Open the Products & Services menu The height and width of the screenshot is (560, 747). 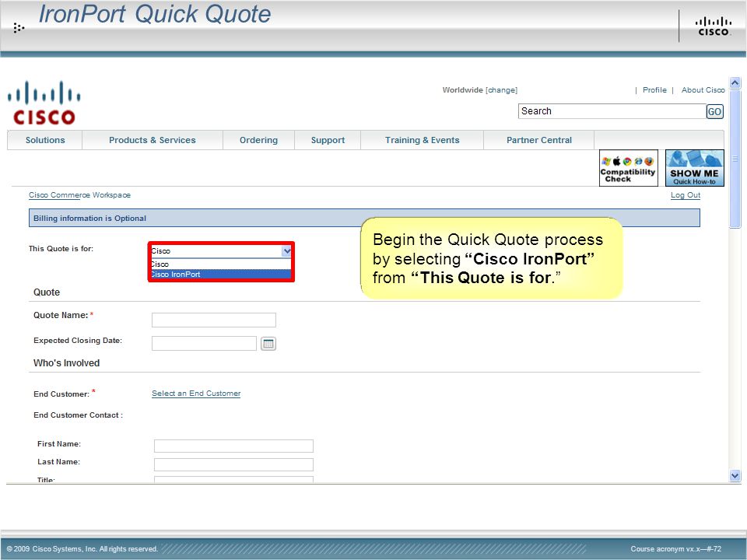coord(153,140)
